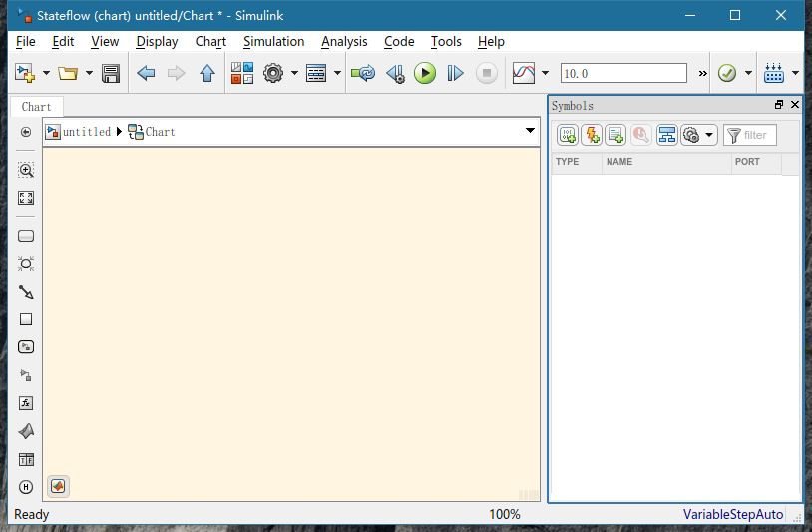
Task: Navigate forward with the right arrow
Action: point(177,73)
